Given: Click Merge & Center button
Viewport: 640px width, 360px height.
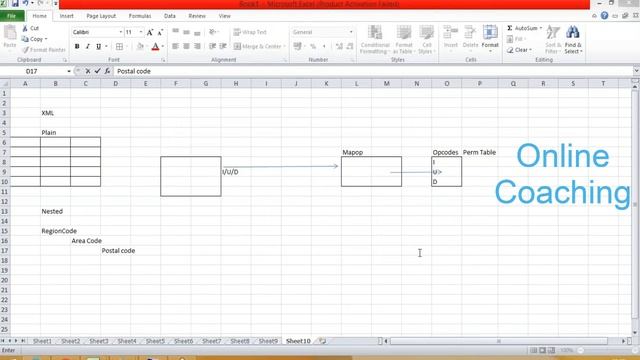Looking at the screenshot, I should 258,47.
